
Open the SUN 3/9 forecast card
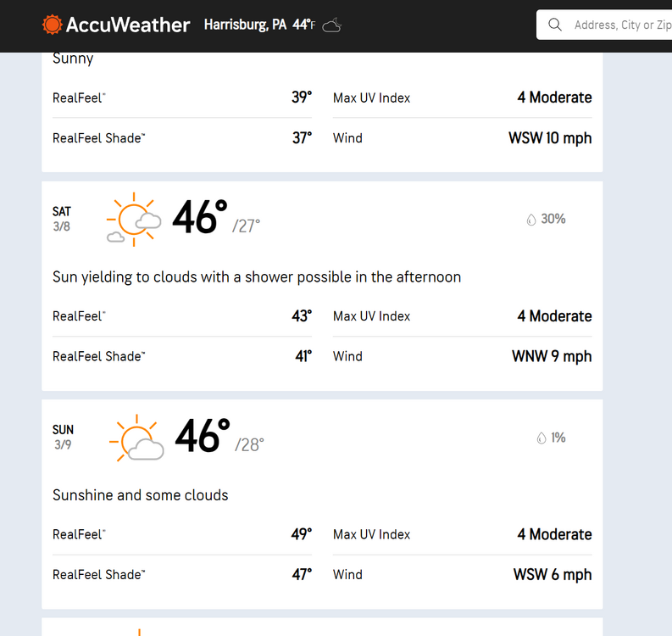[322, 505]
